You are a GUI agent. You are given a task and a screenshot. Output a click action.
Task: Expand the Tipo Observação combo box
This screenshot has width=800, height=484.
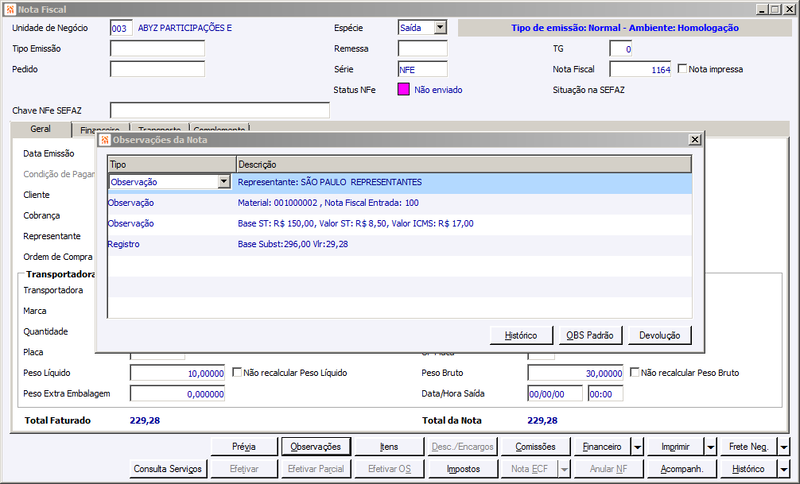pyautogui.click(x=223, y=182)
